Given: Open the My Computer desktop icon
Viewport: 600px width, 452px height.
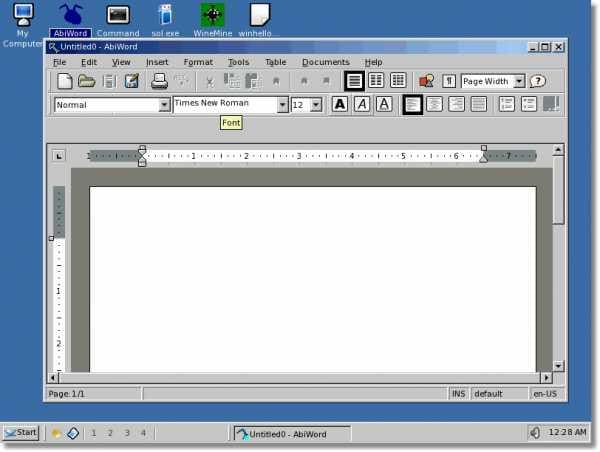Looking at the screenshot, I should click(22, 25).
